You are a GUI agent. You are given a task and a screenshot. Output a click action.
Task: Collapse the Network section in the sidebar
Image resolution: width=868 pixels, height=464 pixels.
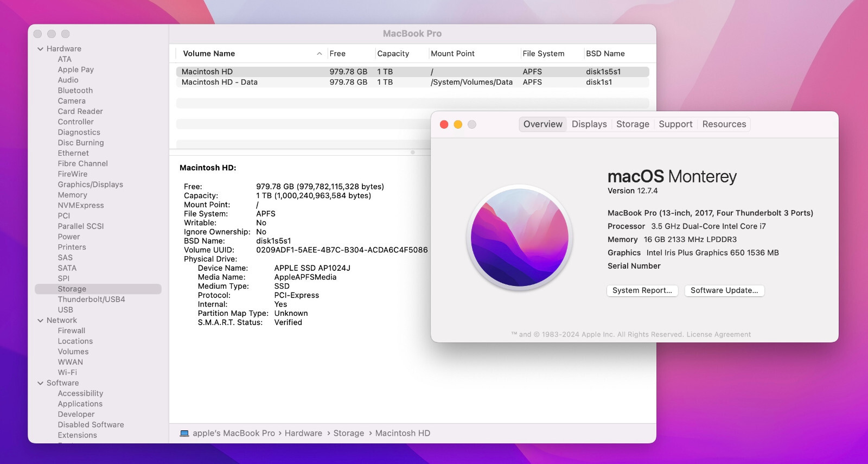pyautogui.click(x=40, y=321)
